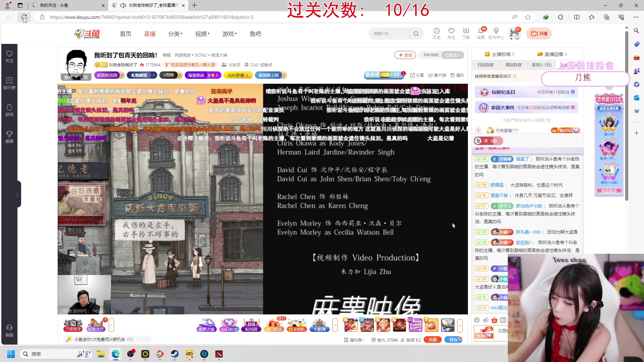Switch to the 贵宾(1.1万) tab
Image resolution: width=644 pixels, height=362 pixels.
click(541, 65)
